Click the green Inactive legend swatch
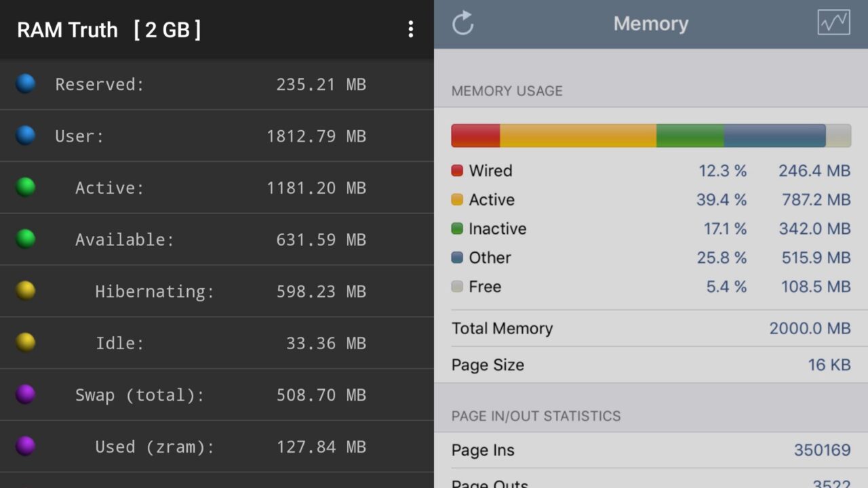This screenshot has width=868, height=488. click(x=457, y=229)
